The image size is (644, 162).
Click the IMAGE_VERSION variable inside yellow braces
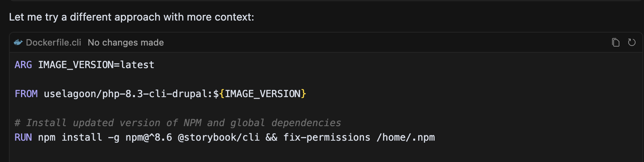point(263,94)
